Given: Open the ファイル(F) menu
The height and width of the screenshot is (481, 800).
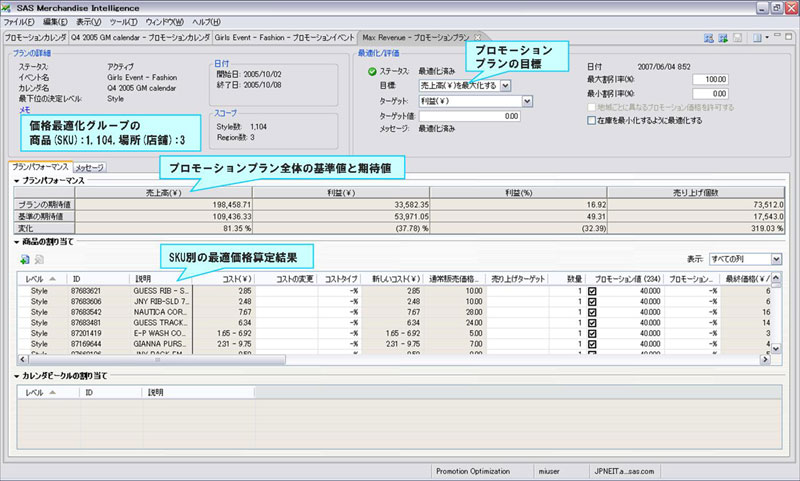Looking at the screenshot, I should 19,22.
